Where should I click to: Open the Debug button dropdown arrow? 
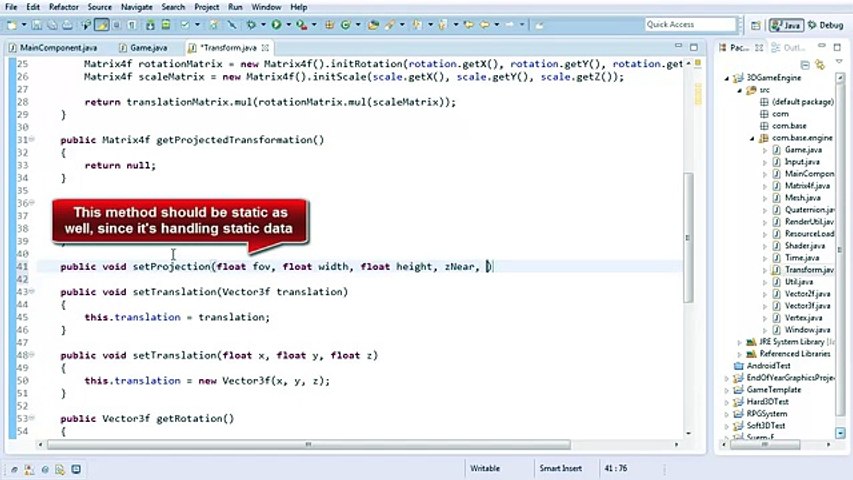pyautogui.click(x=263, y=25)
